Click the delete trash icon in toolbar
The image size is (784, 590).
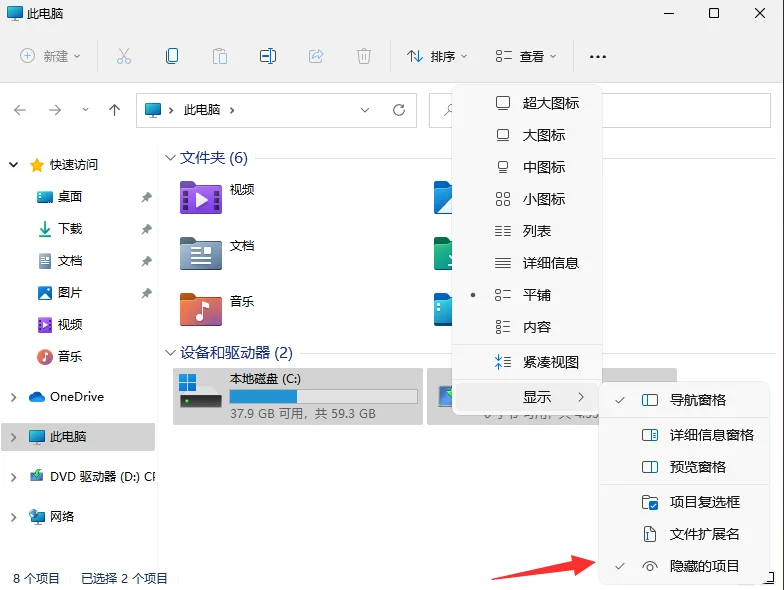click(364, 56)
